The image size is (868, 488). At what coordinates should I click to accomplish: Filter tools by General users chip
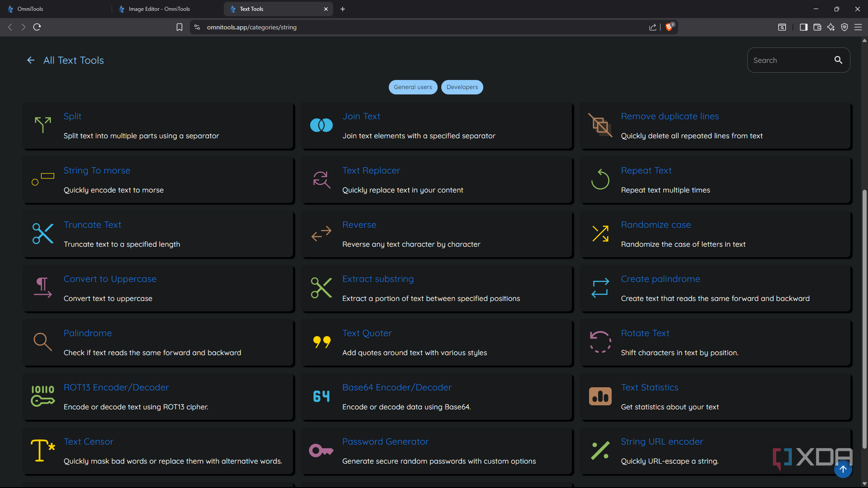point(413,87)
